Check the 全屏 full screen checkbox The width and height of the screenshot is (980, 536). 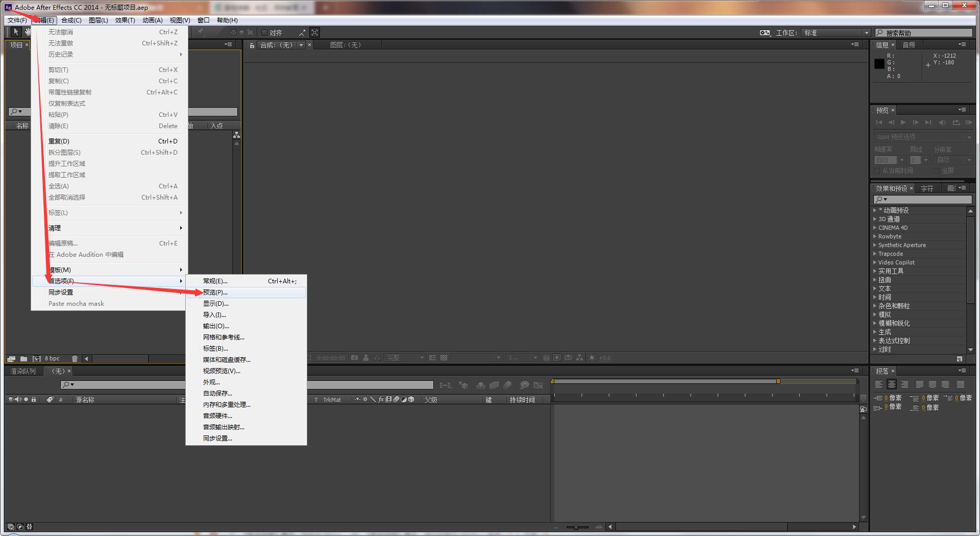(937, 171)
